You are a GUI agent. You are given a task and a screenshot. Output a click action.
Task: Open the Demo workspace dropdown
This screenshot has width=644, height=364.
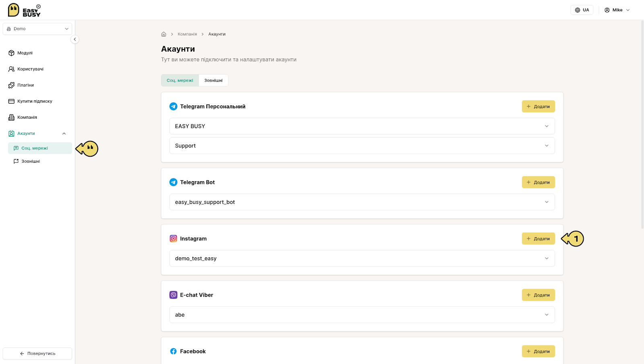tap(37, 29)
